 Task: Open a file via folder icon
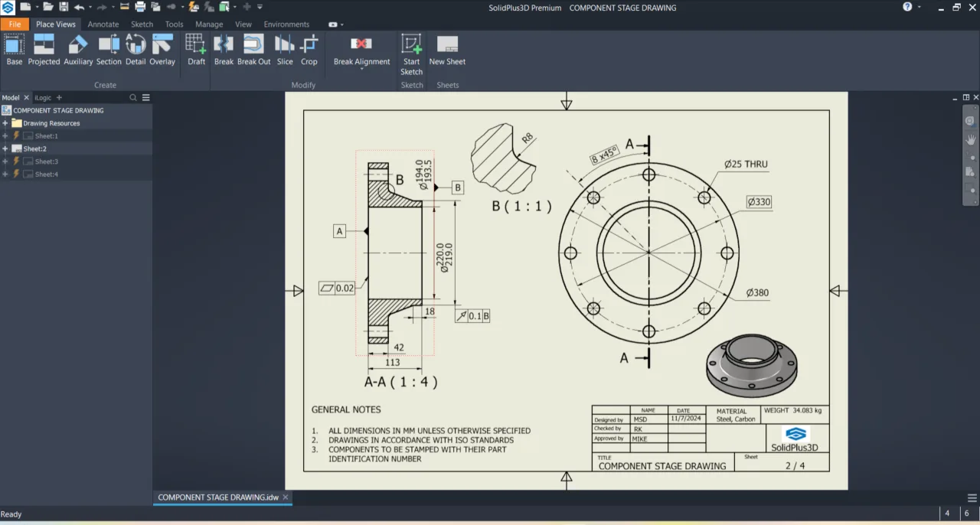(x=48, y=7)
